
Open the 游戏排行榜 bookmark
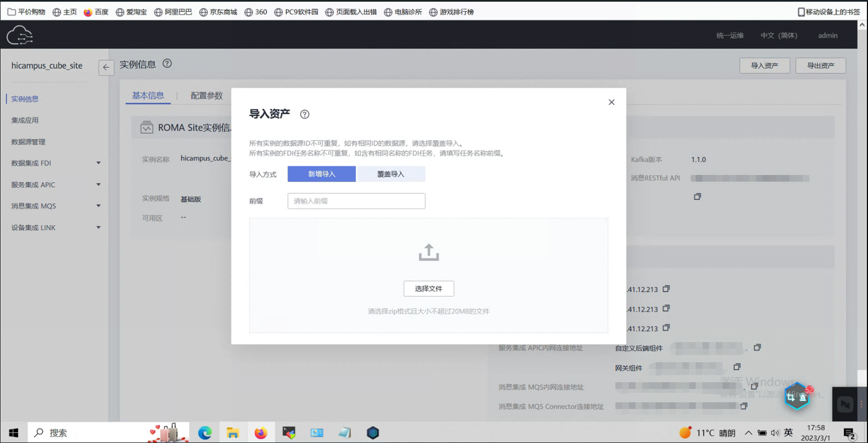click(452, 12)
